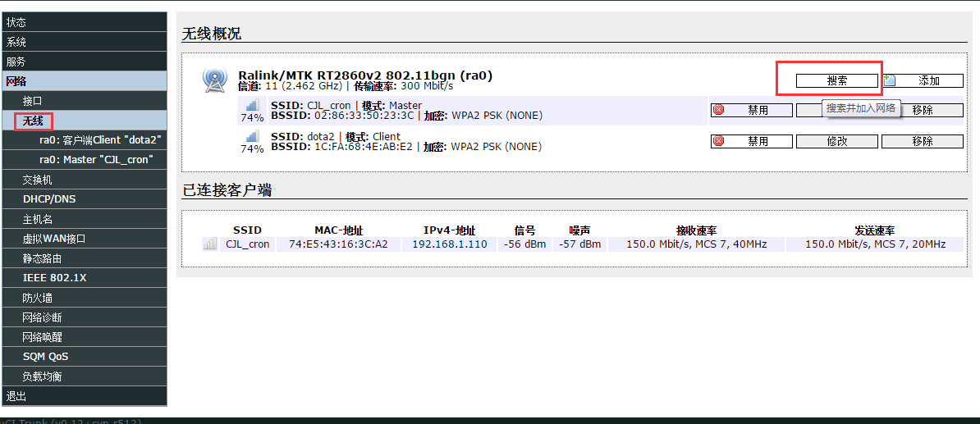Remove the CJL_cron network via 移除
The width and height of the screenshot is (980, 424).
tap(922, 110)
